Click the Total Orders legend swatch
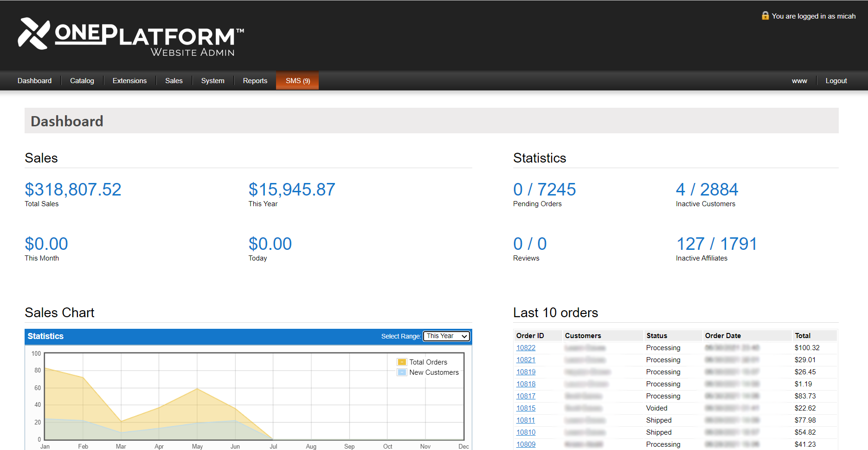 402,362
